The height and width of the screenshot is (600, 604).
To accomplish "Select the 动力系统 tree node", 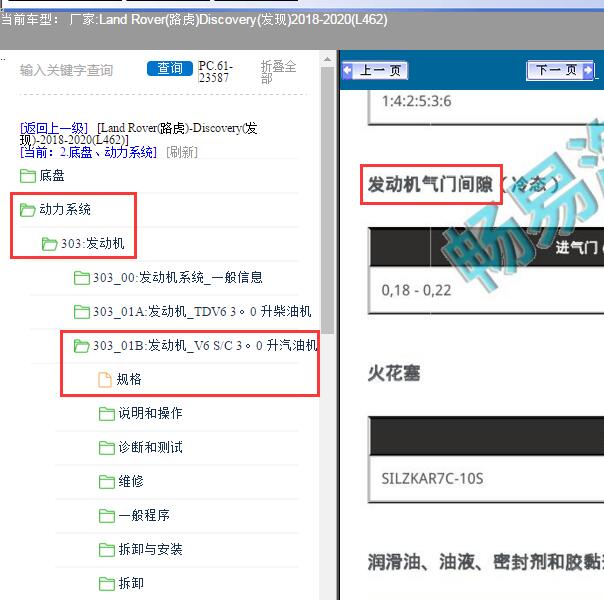I will (x=65, y=209).
